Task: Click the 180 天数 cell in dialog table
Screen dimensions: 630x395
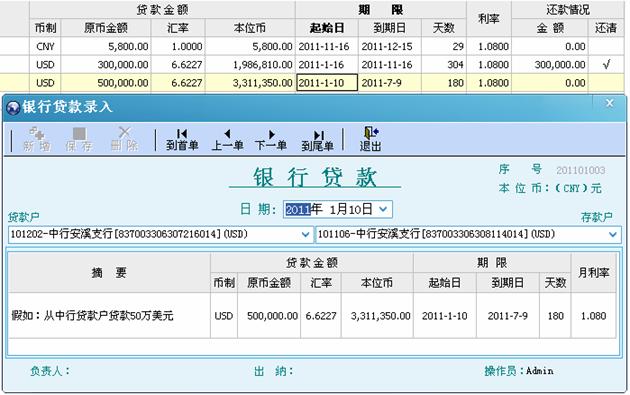Action: (555, 316)
